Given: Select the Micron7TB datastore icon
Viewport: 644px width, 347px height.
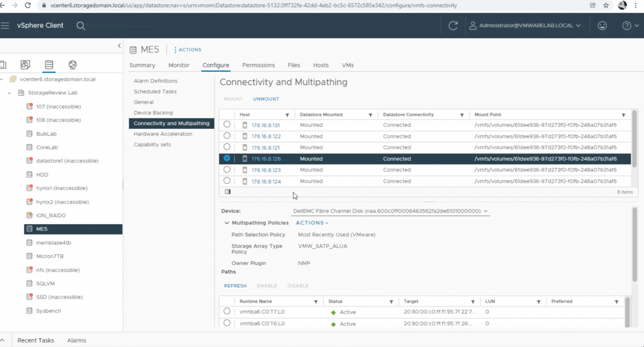Looking at the screenshot, I should [x=30, y=256].
